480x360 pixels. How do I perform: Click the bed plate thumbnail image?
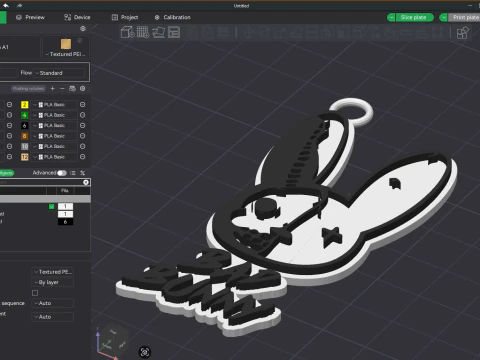point(66,44)
